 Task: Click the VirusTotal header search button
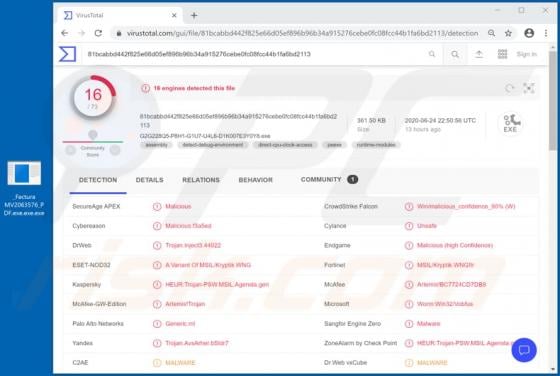pyautogui.click(x=455, y=54)
